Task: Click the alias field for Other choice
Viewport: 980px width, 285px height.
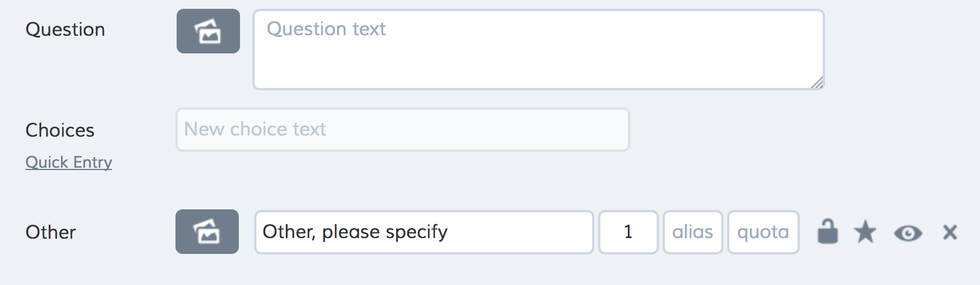Action: click(692, 232)
